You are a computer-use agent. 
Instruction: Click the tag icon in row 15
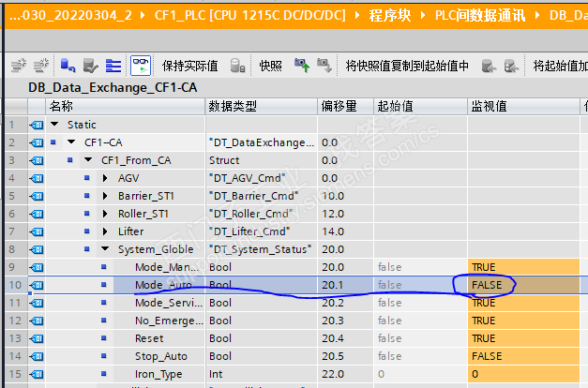coord(37,374)
